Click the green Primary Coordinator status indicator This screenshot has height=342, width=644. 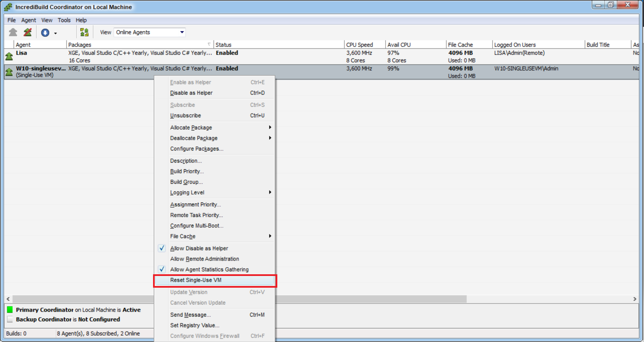[10, 309]
